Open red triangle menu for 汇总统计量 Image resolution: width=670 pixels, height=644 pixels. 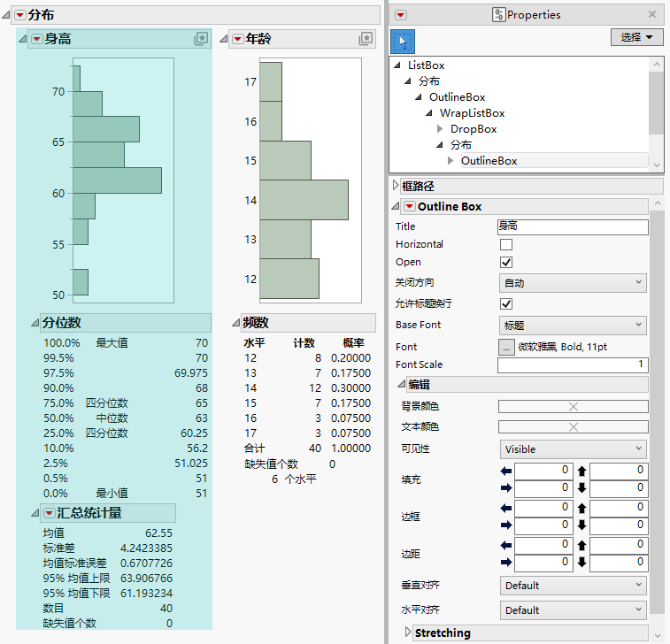tap(50, 513)
